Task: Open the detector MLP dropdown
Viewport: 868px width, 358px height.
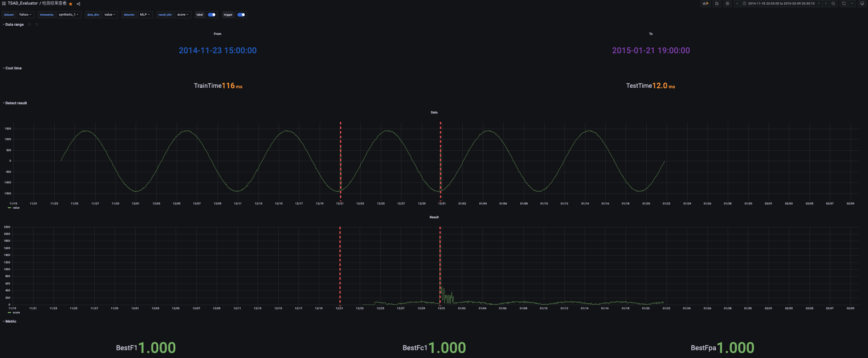Action: coord(145,15)
